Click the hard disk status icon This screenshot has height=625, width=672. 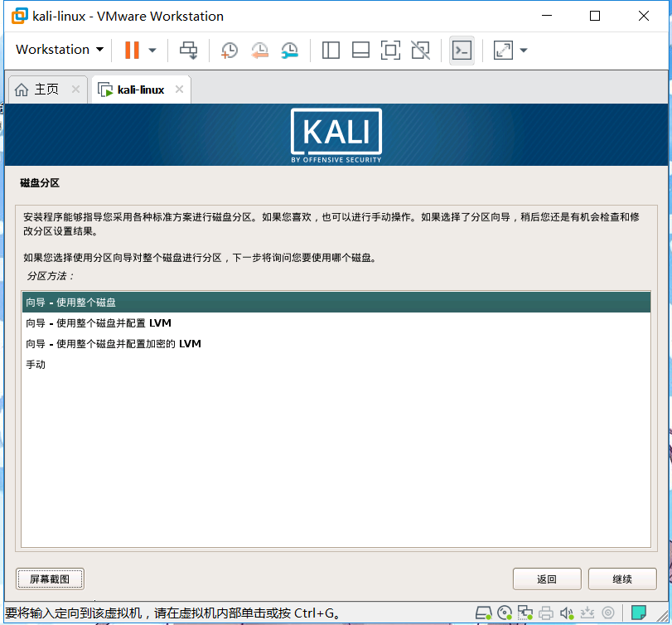pos(483,613)
